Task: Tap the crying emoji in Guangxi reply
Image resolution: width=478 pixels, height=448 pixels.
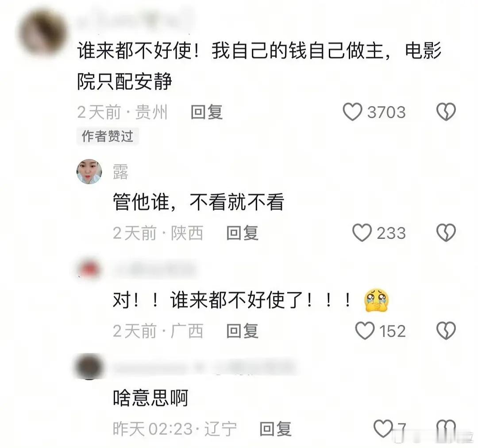Action: (377, 300)
